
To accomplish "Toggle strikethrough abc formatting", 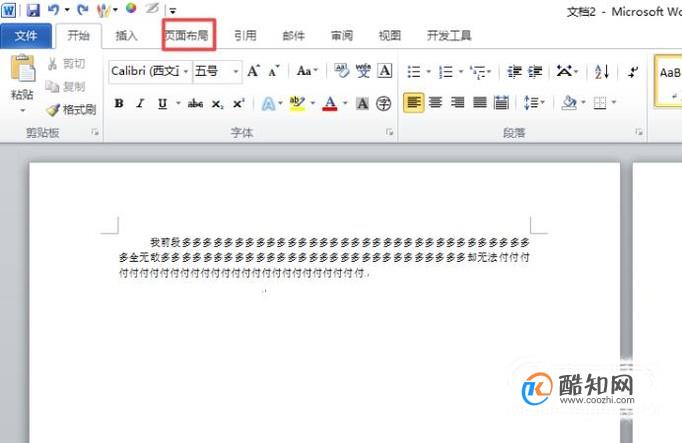I will tap(195, 103).
